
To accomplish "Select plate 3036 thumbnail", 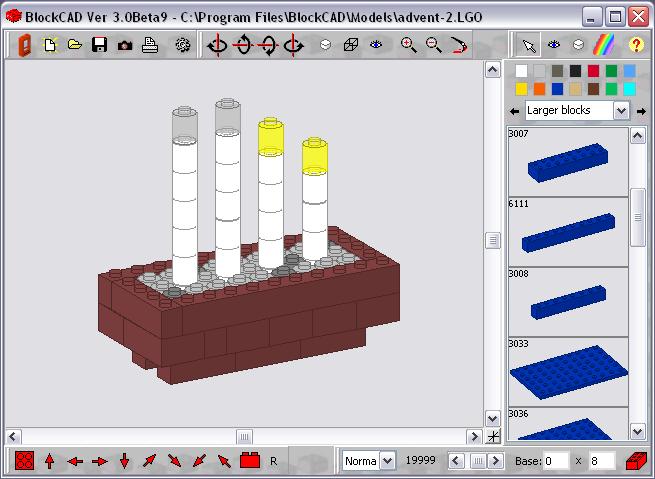I will [x=568, y=424].
